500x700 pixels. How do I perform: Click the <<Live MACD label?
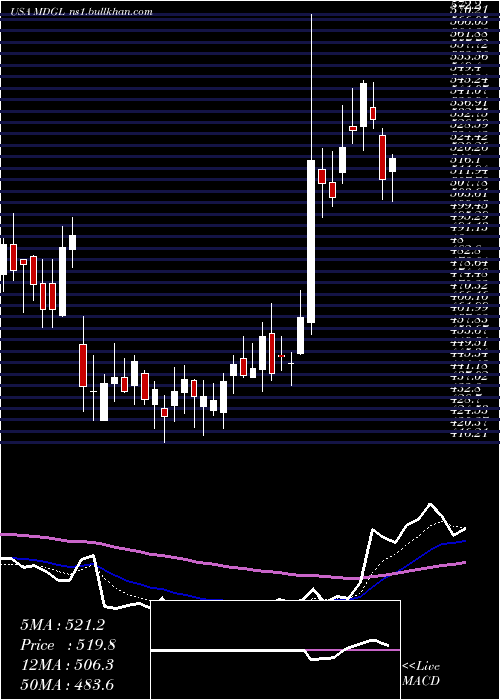(421, 673)
